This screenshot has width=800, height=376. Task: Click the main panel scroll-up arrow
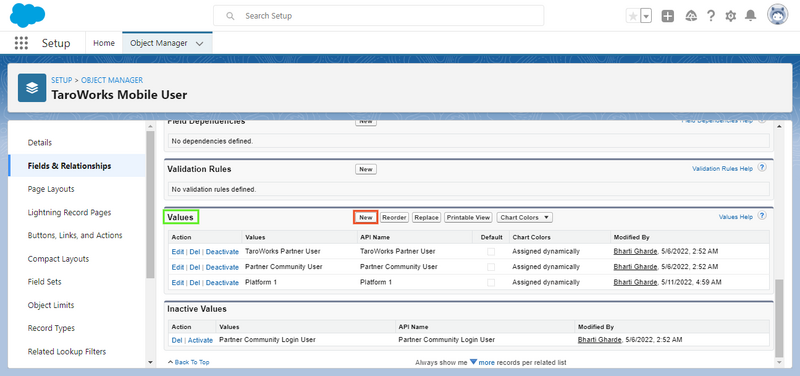coord(778,126)
